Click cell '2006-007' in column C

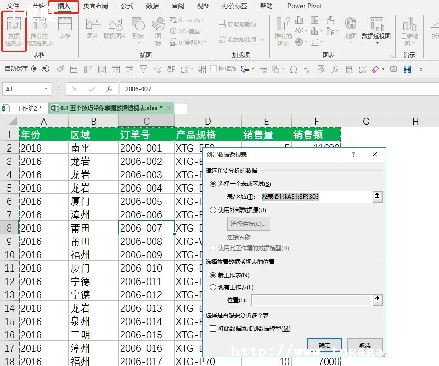[x=146, y=228]
